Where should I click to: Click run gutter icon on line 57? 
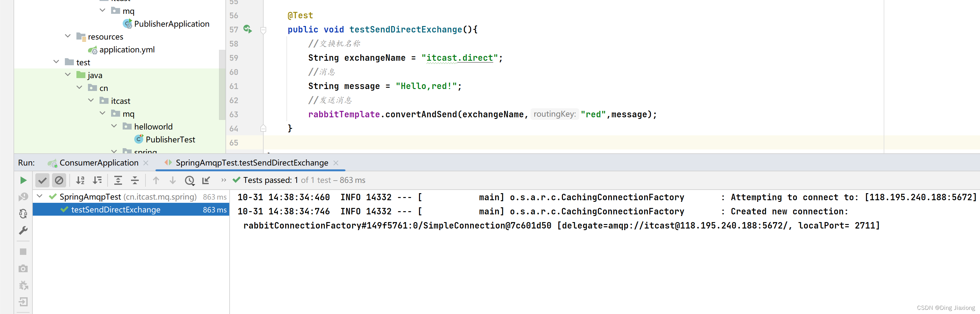(x=248, y=29)
